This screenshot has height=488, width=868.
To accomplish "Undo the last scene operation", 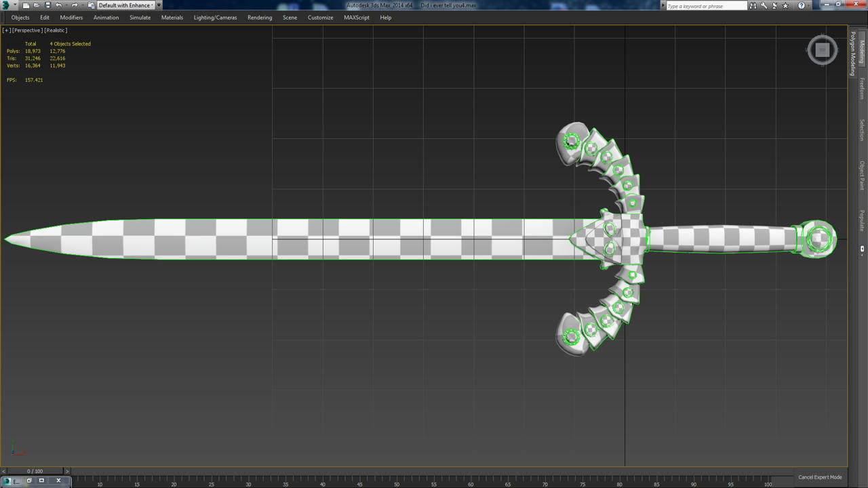I will coord(59,5).
